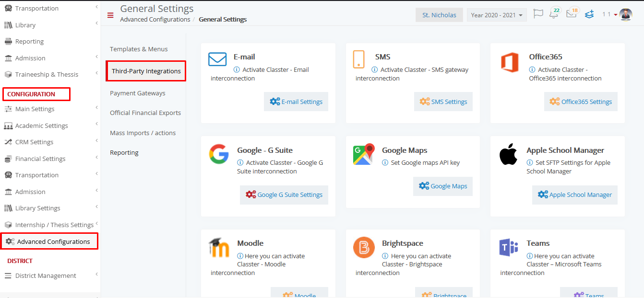Expand the District Management chevron
Screen dimensions: 644x298
click(x=96, y=275)
